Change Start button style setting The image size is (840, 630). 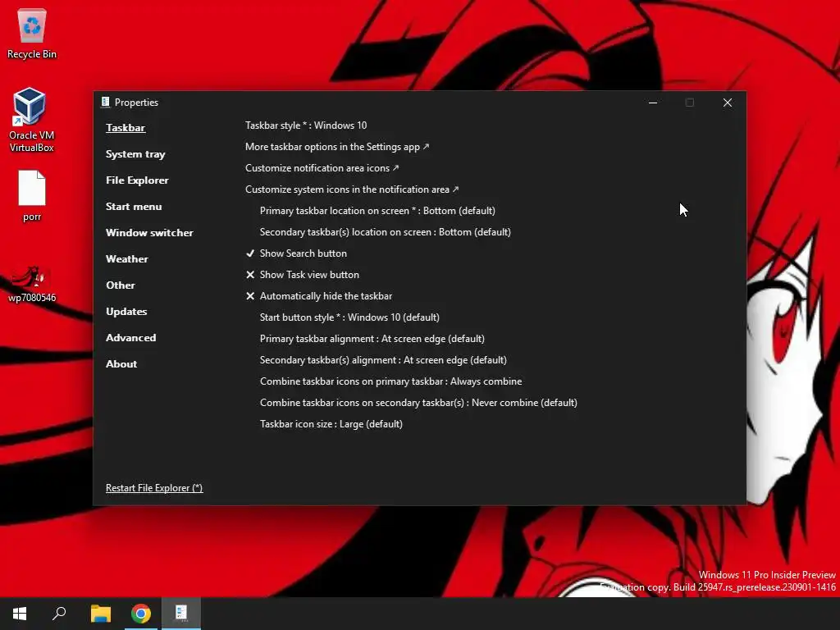349,317
